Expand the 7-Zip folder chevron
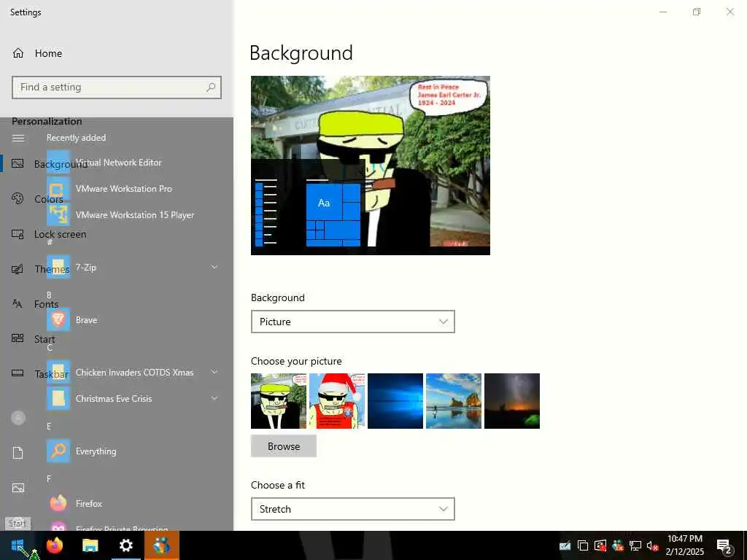 [214, 267]
